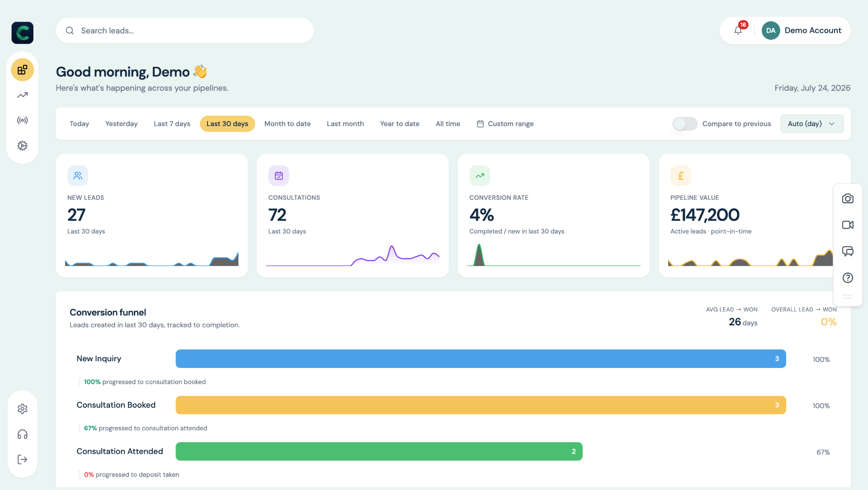868x490 pixels.
Task: Open the headset support icon
Action: click(23, 434)
